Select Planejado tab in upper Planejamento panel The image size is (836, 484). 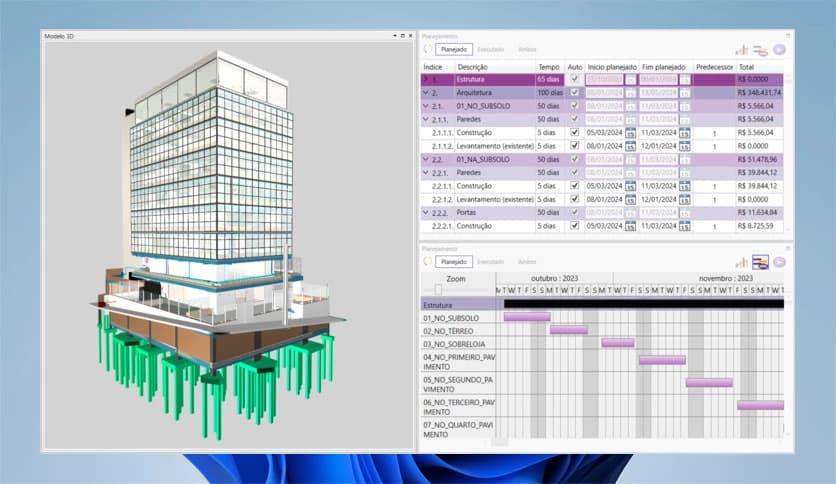454,50
